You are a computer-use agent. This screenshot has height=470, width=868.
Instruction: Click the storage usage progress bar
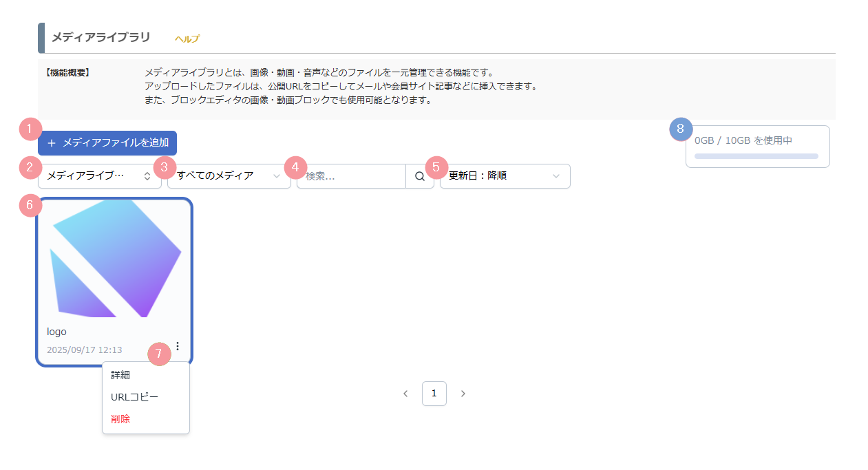coord(756,156)
